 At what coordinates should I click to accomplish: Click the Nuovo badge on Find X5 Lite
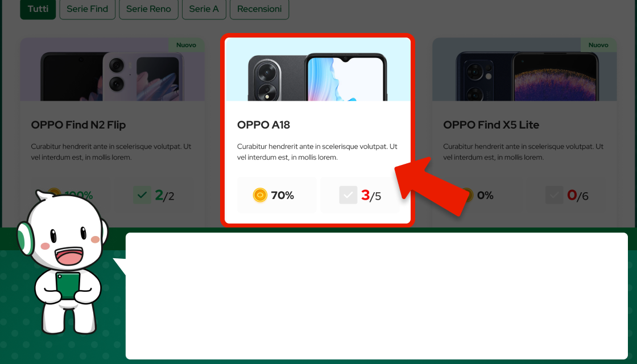tap(598, 45)
